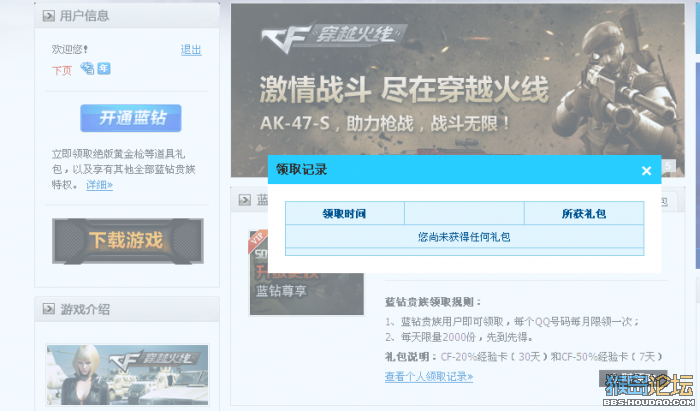Click the arrow icon beside 蓝 header

click(245, 200)
